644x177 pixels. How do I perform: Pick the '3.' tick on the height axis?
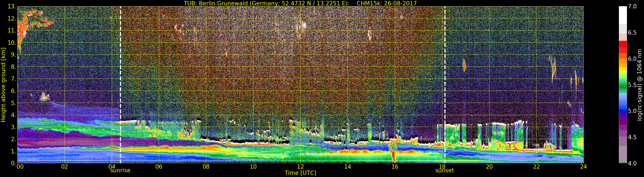[13, 127]
